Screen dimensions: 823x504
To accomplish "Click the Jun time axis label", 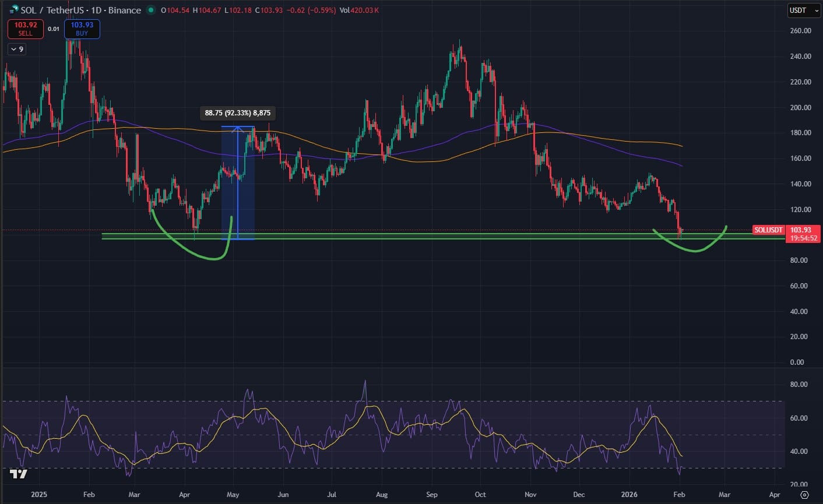I will pyautogui.click(x=283, y=495).
